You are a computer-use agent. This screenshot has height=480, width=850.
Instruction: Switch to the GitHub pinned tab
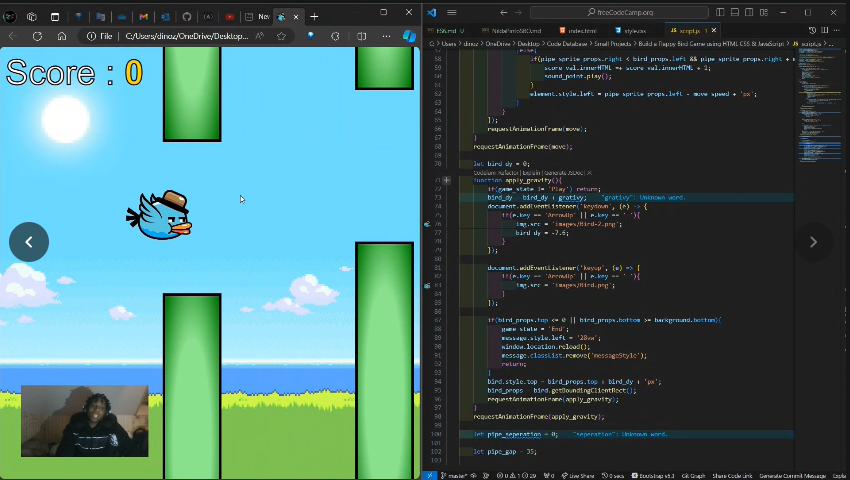(x=186, y=17)
